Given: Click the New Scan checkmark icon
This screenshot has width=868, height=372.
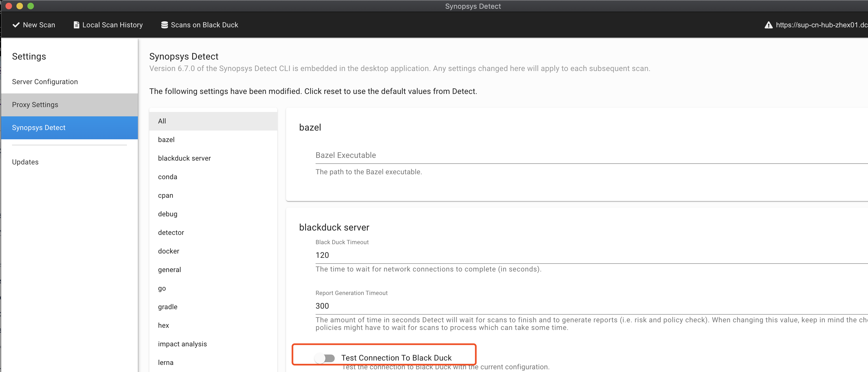Looking at the screenshot, I should point(16,25).
